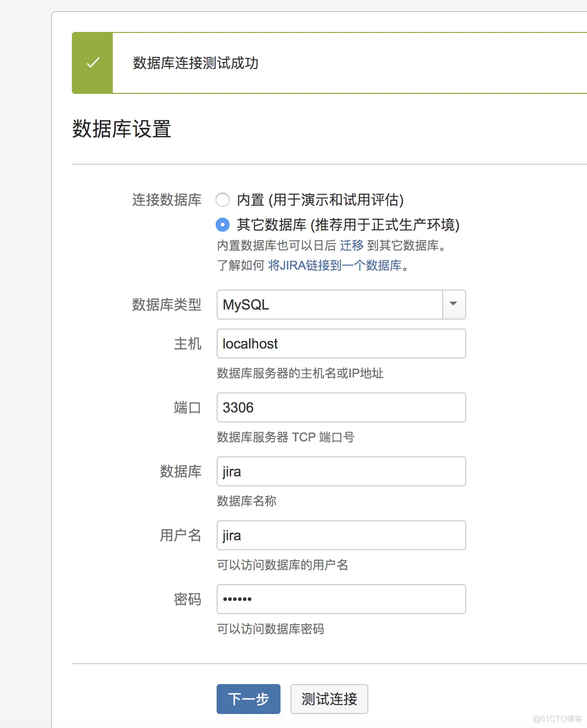The width and height of the screenshot is (587, 728).
Task: Click the hint 可以访问数据库的用户名
Action: pos(283,565)
